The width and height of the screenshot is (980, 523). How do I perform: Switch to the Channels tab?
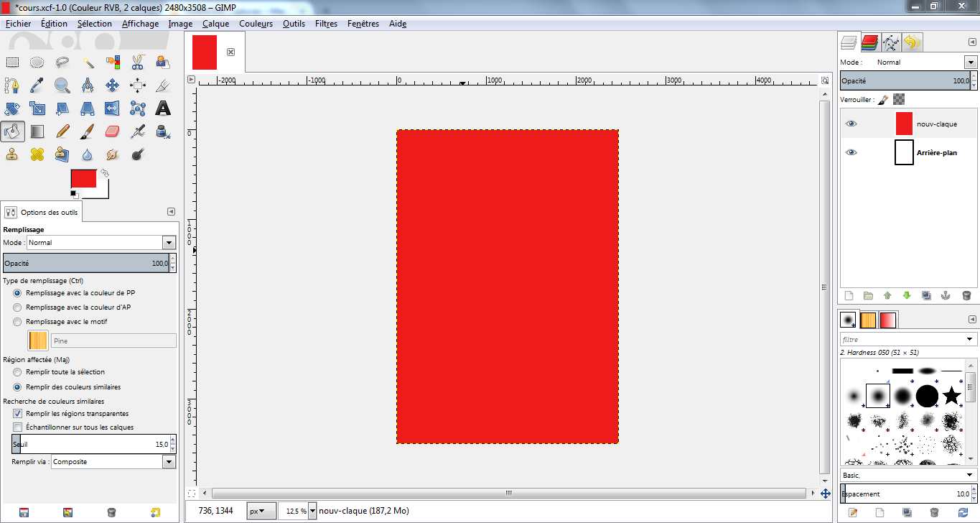pyautogui.click(x=870, y=42)
